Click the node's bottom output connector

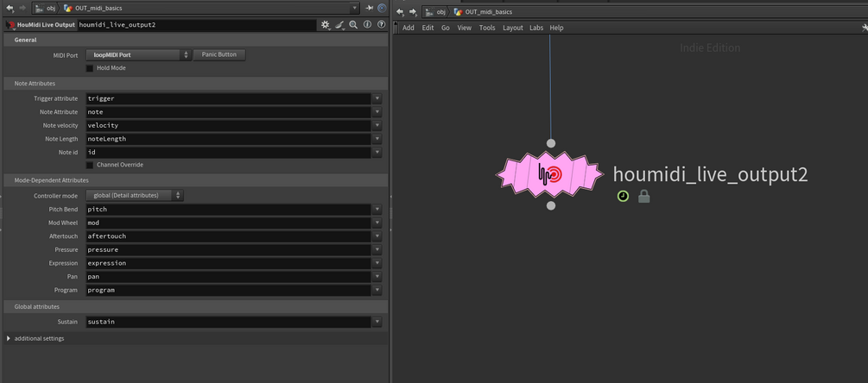551,205
